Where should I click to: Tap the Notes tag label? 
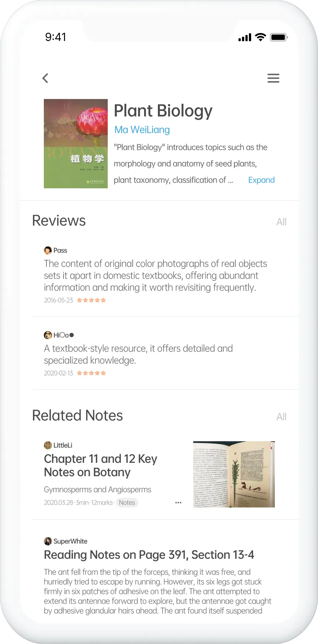point(127,503)
